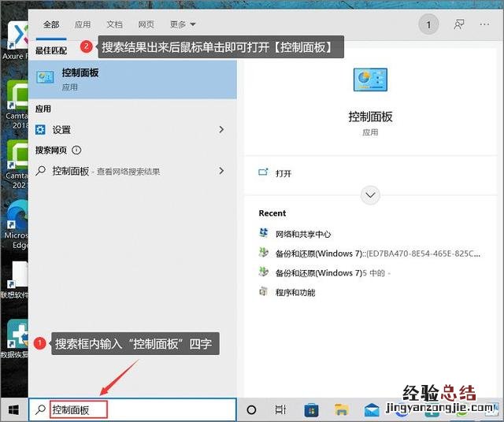Expand more actions chevron under 打开
The image size is (504, 422).
tap(370, 194)
